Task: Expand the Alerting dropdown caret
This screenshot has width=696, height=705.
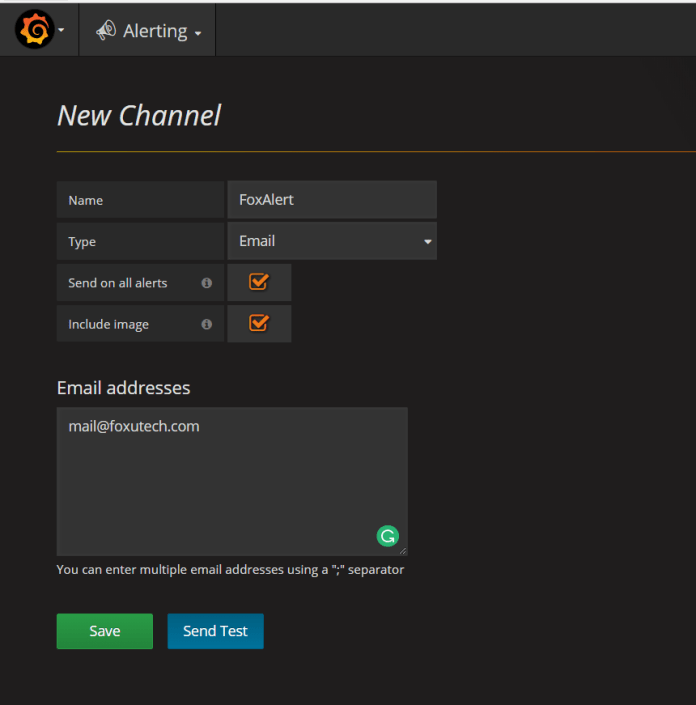Action: (x=198, y=33)
